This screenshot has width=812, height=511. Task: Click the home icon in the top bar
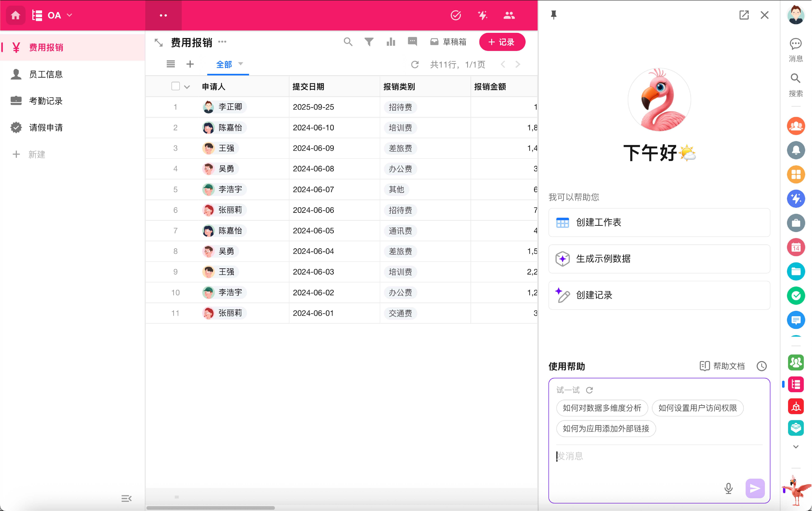tap(15, 15)
